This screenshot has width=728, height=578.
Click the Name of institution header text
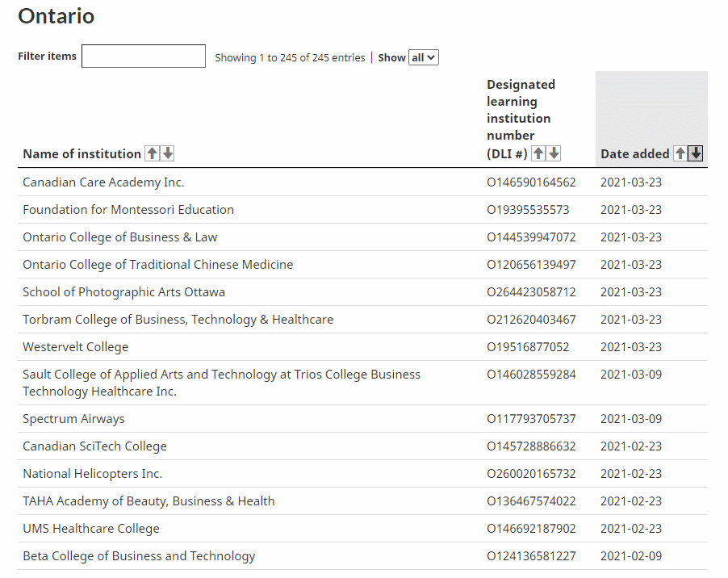pos(82,153)
